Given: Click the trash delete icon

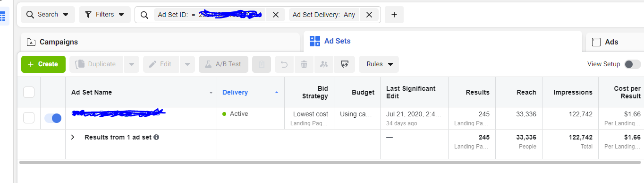Looking at the screenshot, I should coord(304,64).
